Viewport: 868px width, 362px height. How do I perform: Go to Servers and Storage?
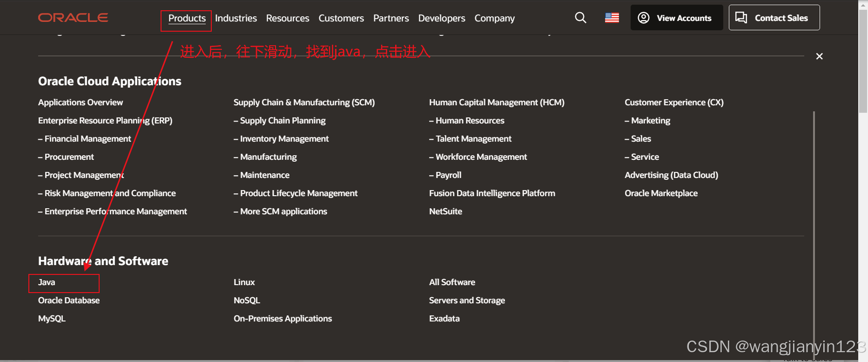tap(467, 301)
